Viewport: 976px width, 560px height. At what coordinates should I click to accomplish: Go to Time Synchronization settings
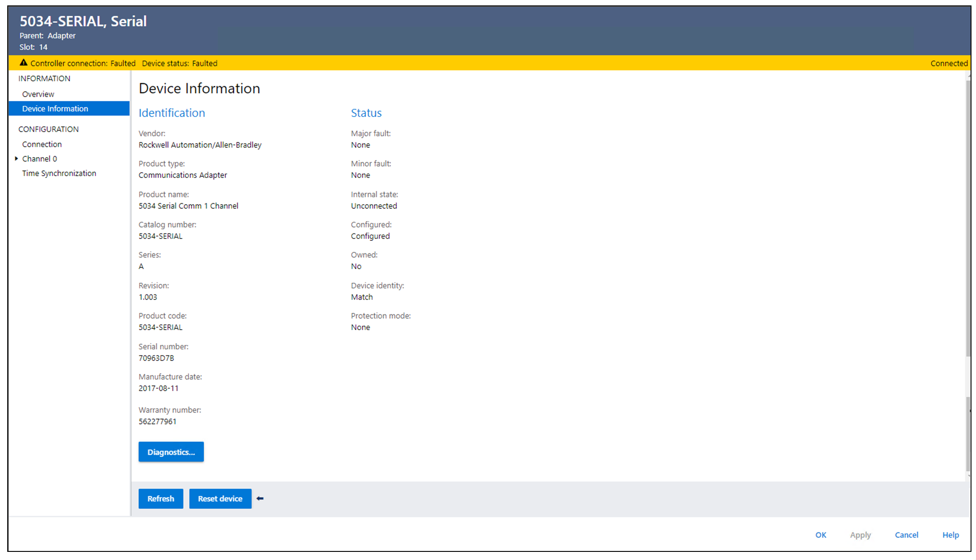click(x=59, y=173)
